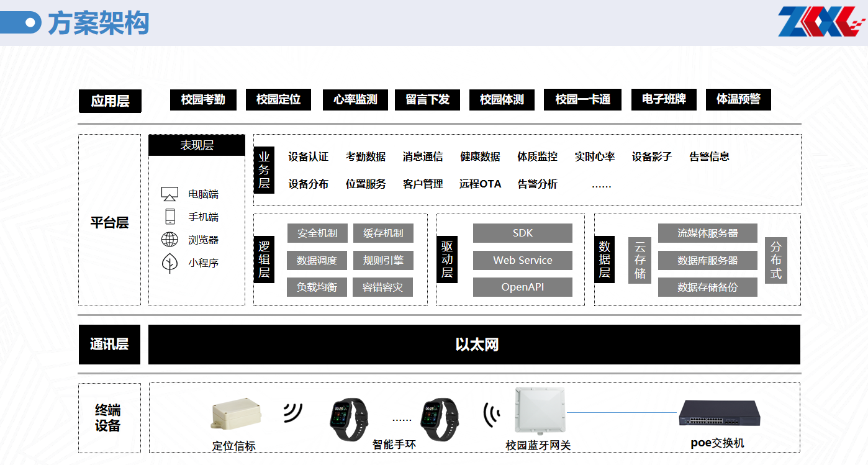Select the OpenAPI box
The height and width of the screenshot is (465, 868).
(522, 287)
